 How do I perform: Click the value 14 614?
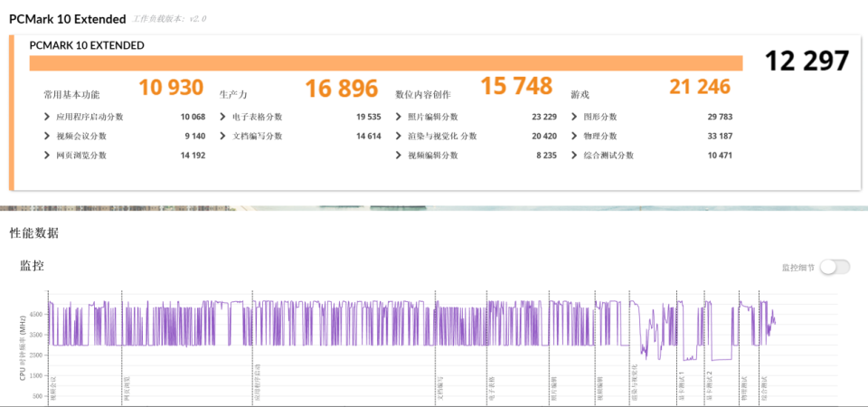(x=369, y=137)
